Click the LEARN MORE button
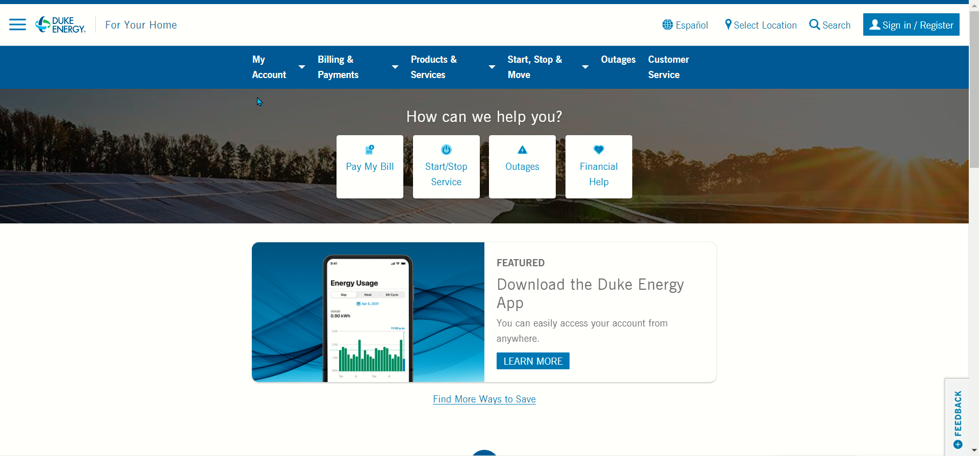 tap(533, 361)
